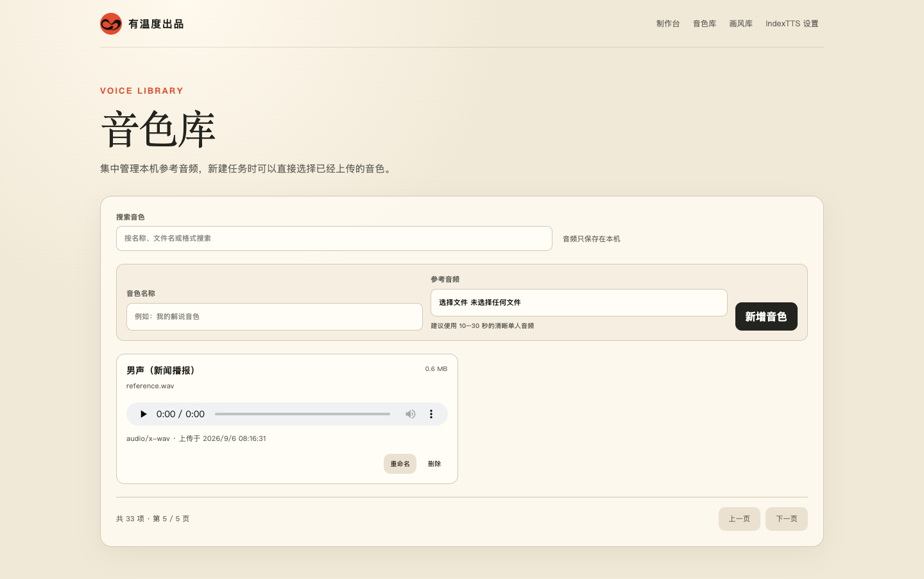
Task: Go to the 音色库 navigation item
Action: point(705,24)
